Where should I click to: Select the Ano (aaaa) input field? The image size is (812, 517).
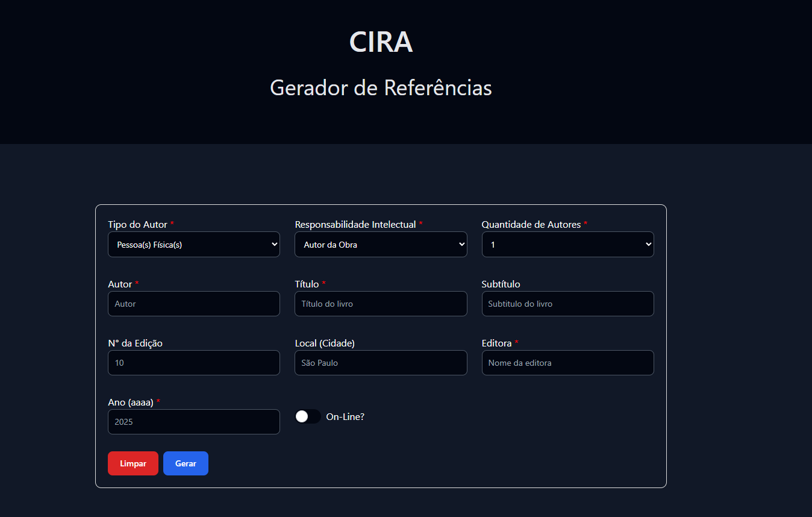[193, 422]
